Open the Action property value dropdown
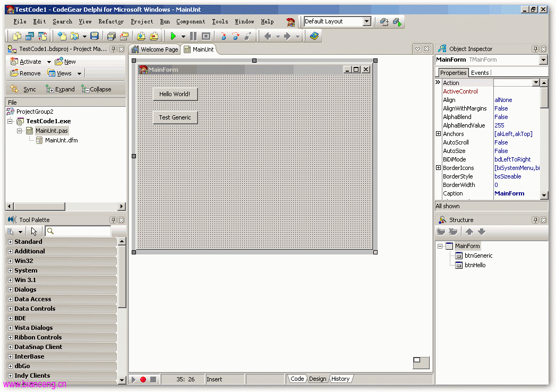The image size is (556, 392). (536, 83)
